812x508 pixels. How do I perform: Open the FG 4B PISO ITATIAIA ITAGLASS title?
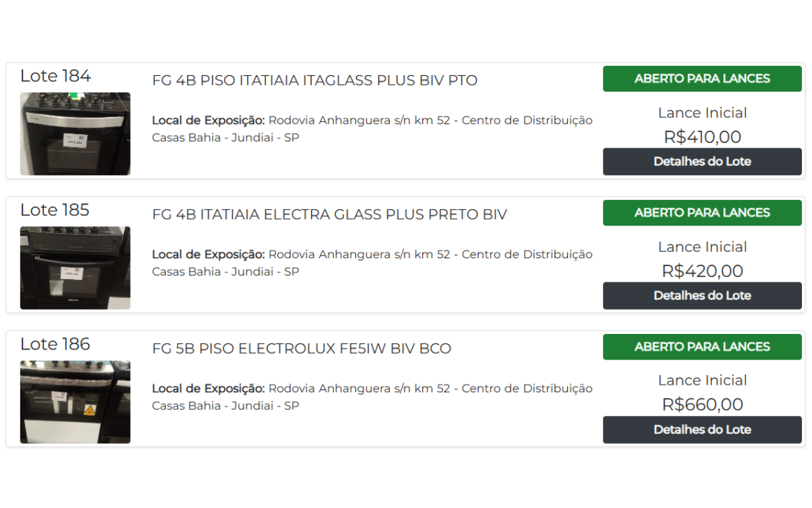315,81
